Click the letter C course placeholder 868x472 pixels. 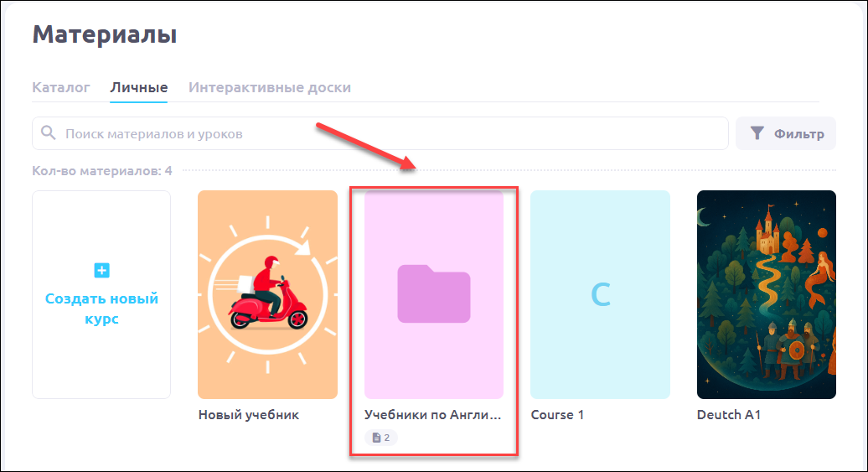(x=601, y=295)
